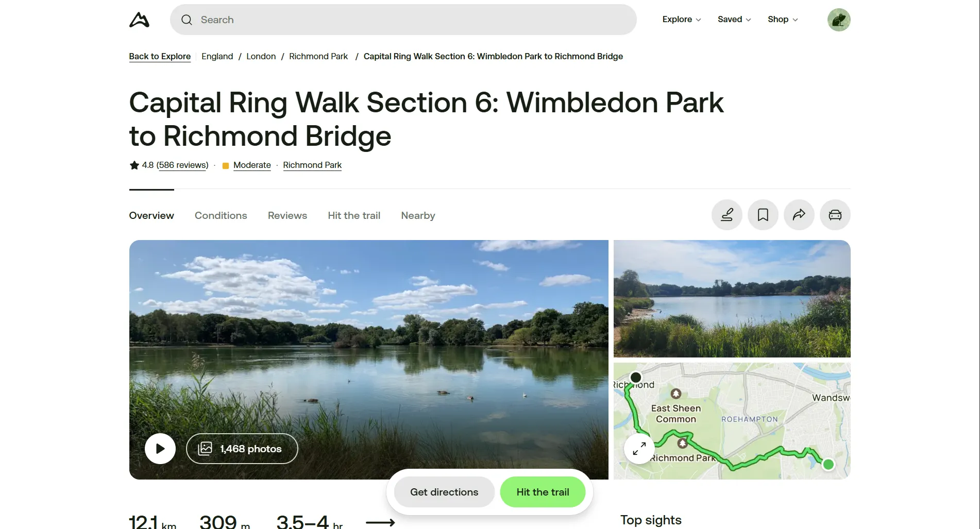This screenshot has width=980, height=529.
Task: Click the Get directions button
Action: point(444,492)
